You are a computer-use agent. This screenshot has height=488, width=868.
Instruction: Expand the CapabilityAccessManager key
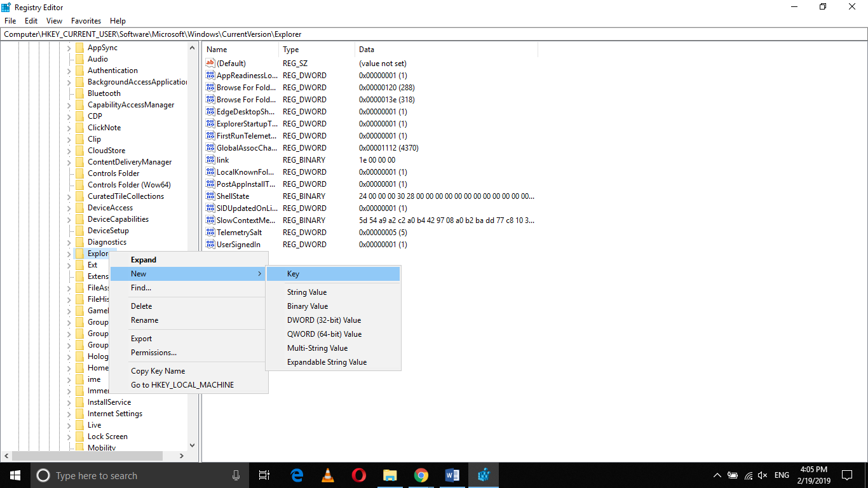click(x=69, y=105)
